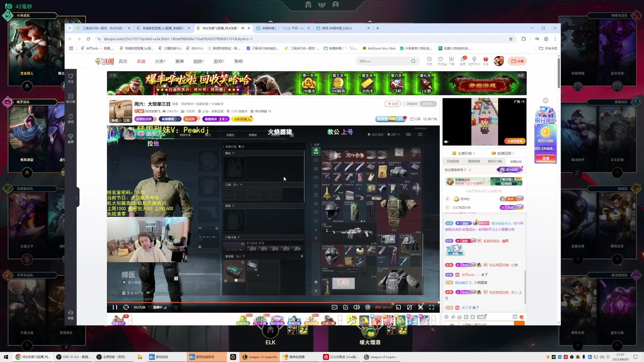Click the stream reload icon
This screenshot has height=362, width=644.
[x=126, y=307]
